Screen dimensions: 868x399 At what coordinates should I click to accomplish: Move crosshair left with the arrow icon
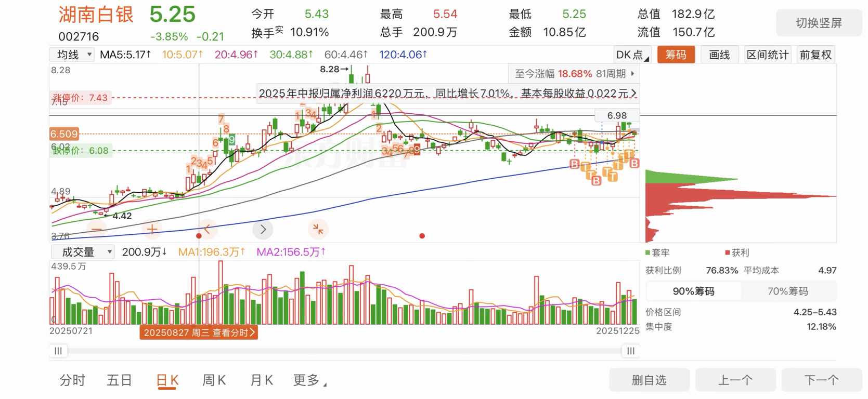tap(208, 229)
